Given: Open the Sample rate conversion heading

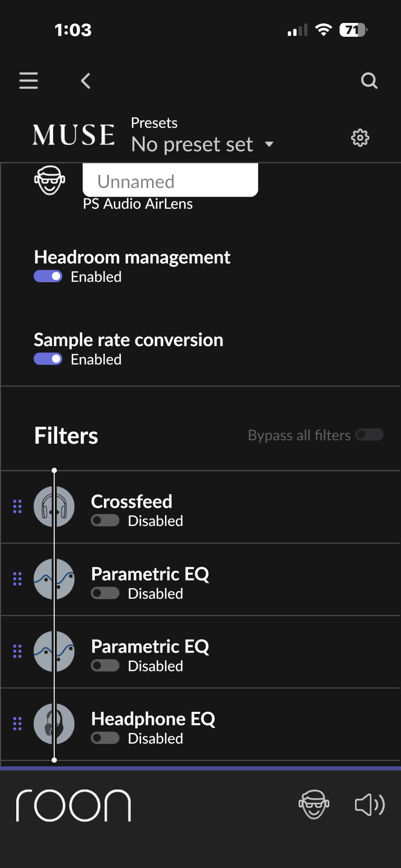Looking at the screenshot, I should point(129,340).
